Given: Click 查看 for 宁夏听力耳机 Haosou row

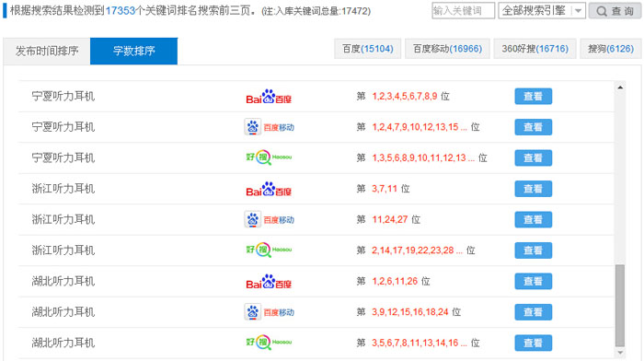Looking at the screenshot, I should click(533, 157).
